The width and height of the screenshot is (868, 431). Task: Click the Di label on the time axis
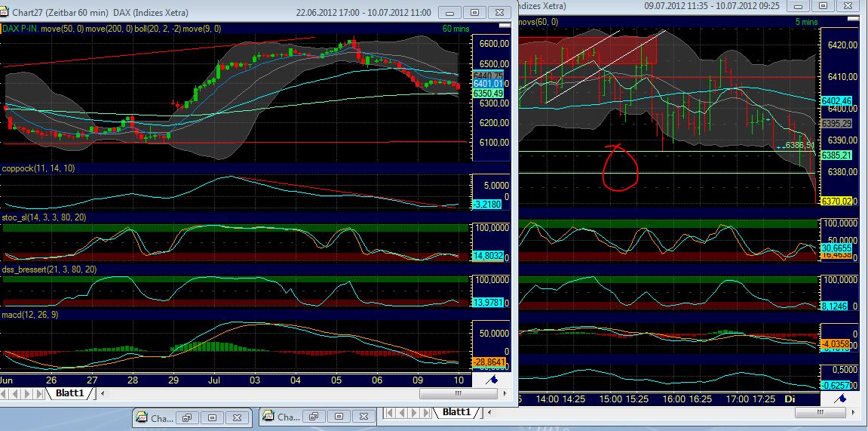click(789, 399)
